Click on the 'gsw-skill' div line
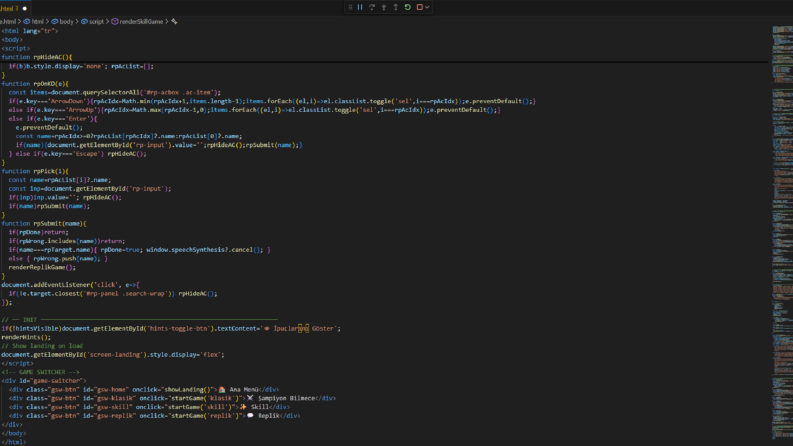 (x=149, y=407)
